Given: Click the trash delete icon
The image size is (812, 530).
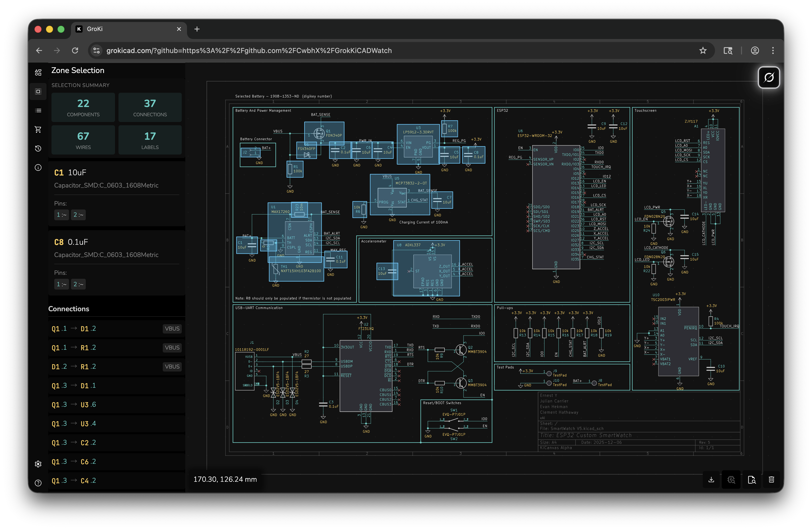Looking at the screenshot, I should [771, 479].
